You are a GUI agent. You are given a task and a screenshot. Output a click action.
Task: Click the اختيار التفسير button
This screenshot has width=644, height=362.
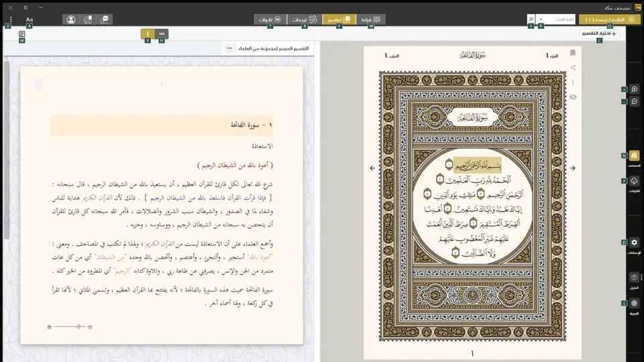pos(599,34)
